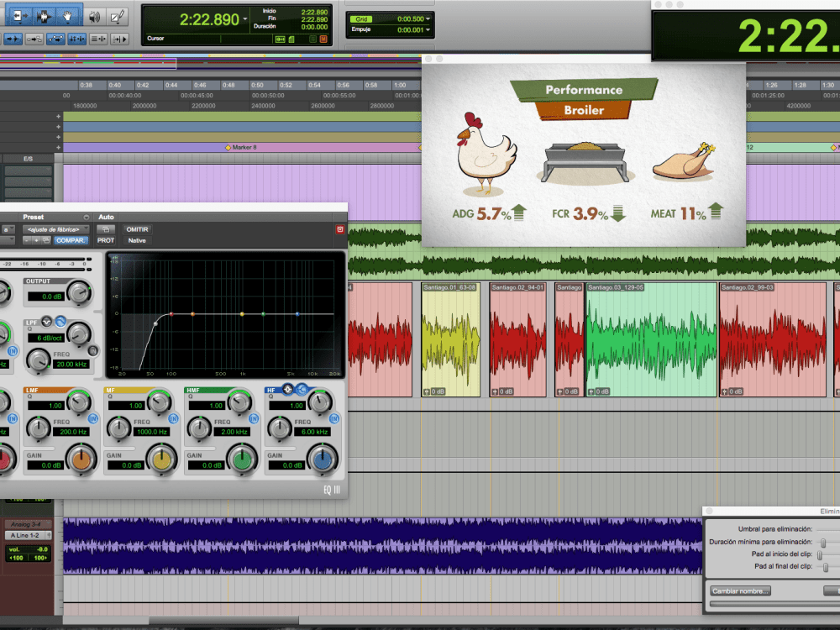Screen dimensions: 840x630
Task: Click the minus preset button
Action: click(x=28, y=240)
